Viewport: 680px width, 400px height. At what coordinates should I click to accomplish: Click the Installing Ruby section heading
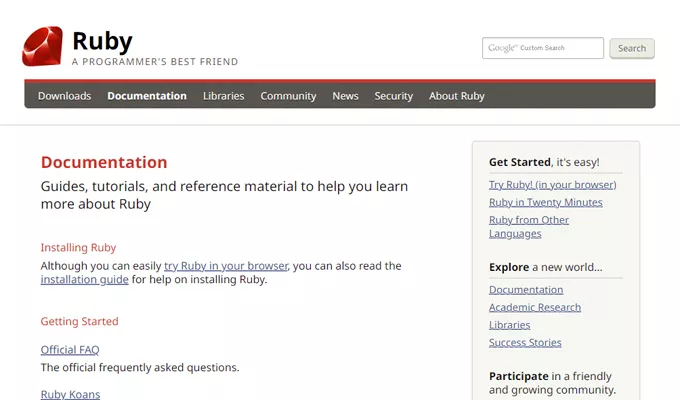pyautogui.click(x=78, y=248)
